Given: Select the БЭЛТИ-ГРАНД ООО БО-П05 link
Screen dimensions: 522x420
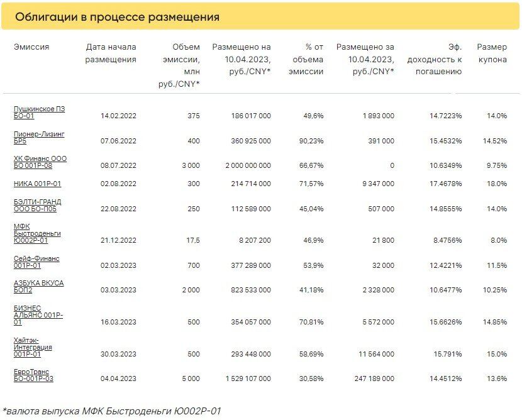Looking at the screenshot, I should tap(38, 206).
